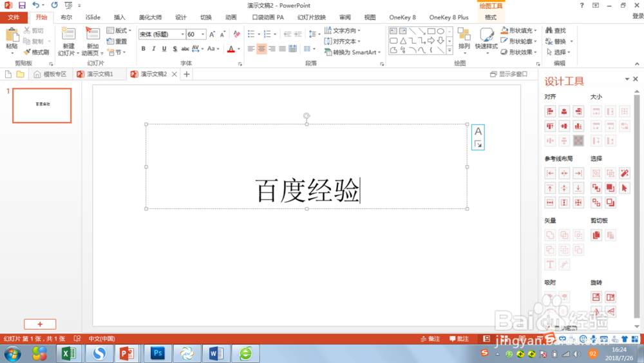Click the Comments (批注) status bar button
Image resolution: width=644 pixels, height=363 pixels.
(459, 338)
